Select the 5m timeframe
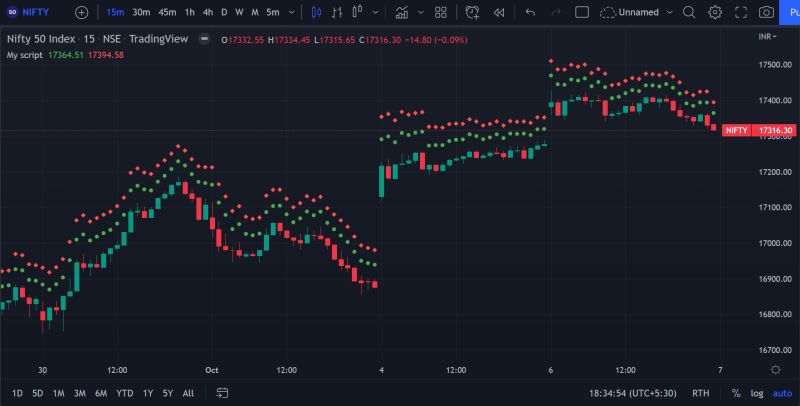Screen dimensions: 800x406 (x=273, y=12)
